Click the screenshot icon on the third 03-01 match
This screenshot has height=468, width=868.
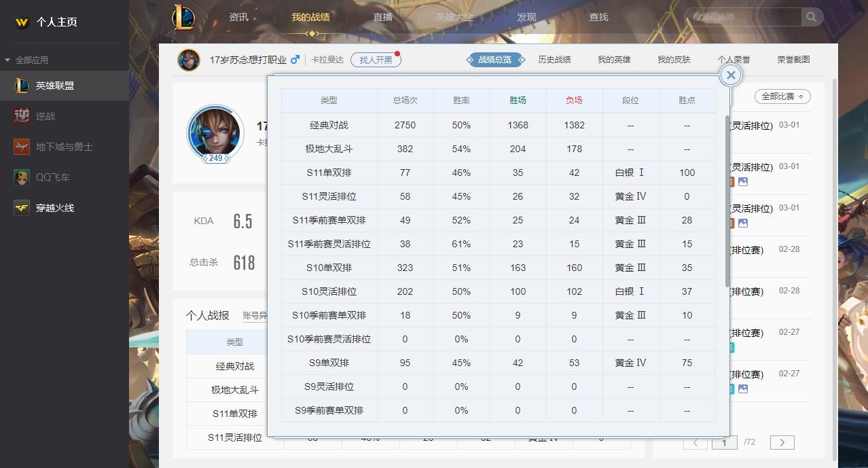click(x=743, y=223)
